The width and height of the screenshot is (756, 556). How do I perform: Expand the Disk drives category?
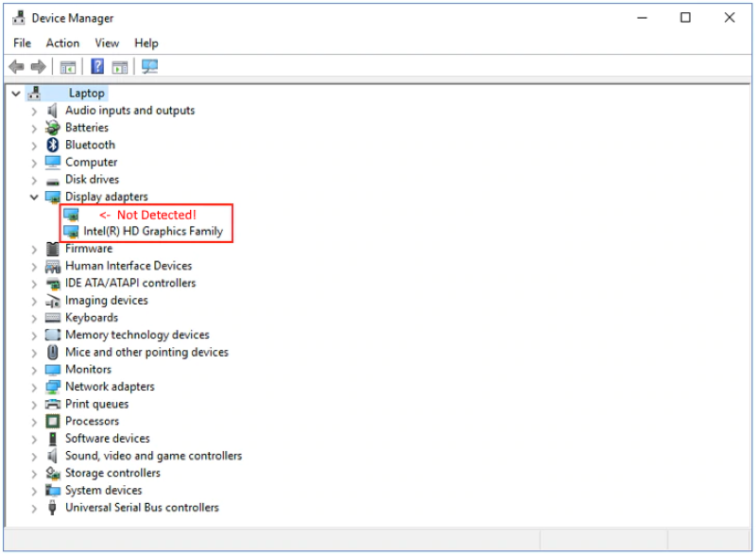(x=35, y=180)
